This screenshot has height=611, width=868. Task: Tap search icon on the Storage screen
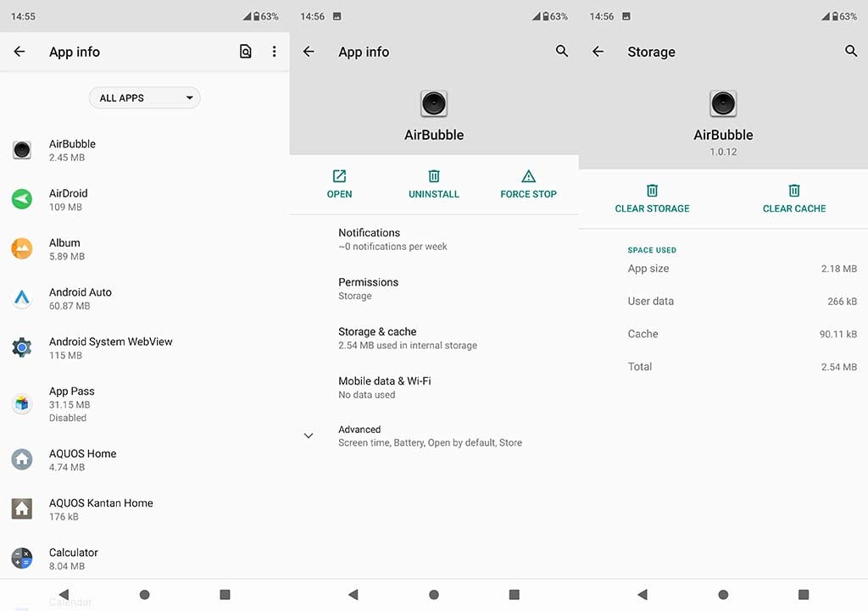851,52
